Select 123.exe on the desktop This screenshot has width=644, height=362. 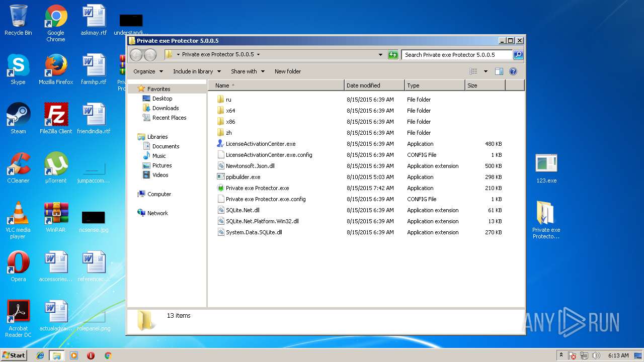tap(546, 168)
